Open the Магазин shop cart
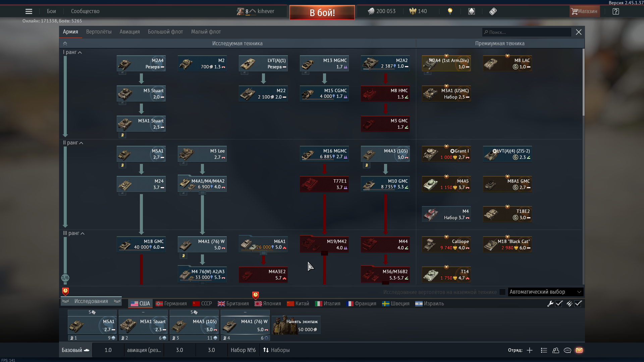 click(x=584, y=11)
